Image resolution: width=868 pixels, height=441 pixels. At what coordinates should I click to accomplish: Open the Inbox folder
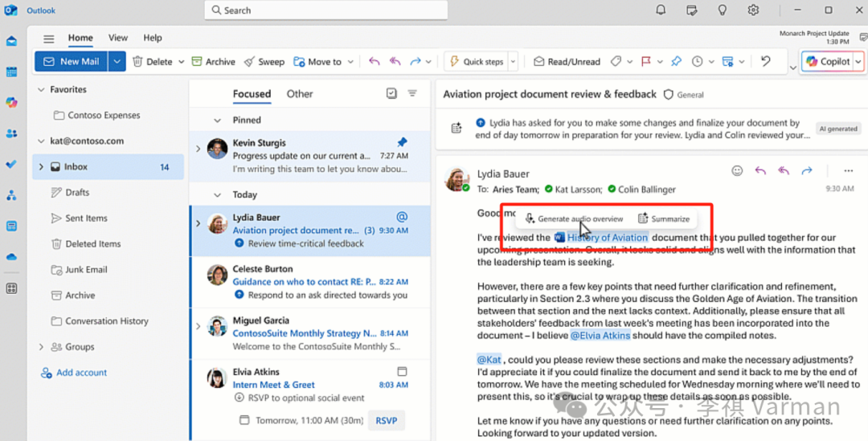[108, 166]
